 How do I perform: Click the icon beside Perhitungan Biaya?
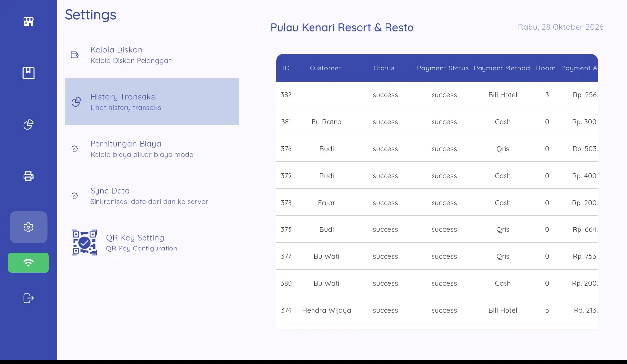pyautogui.click(x=75, y=149)
